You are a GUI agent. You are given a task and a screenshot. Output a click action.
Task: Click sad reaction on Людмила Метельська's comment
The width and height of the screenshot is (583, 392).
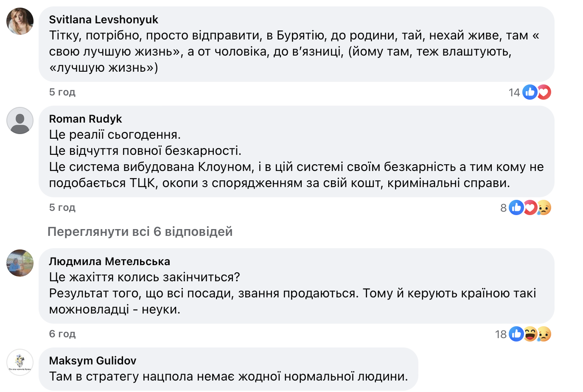[544, 334]
